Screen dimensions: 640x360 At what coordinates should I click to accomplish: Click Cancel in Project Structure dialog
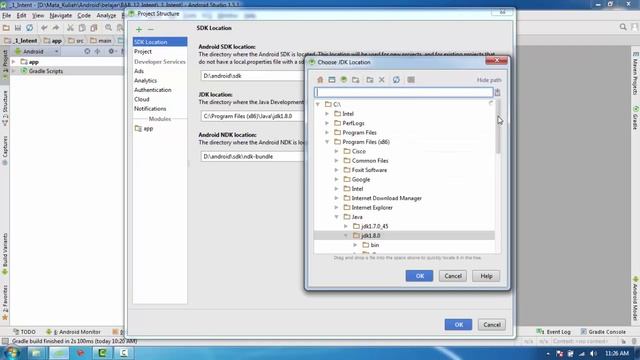(492, 325)
